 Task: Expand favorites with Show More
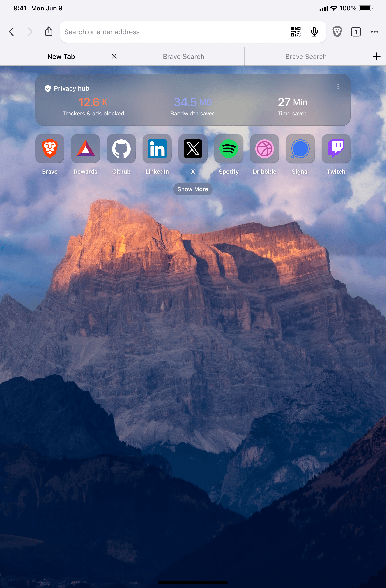point(193,189)
